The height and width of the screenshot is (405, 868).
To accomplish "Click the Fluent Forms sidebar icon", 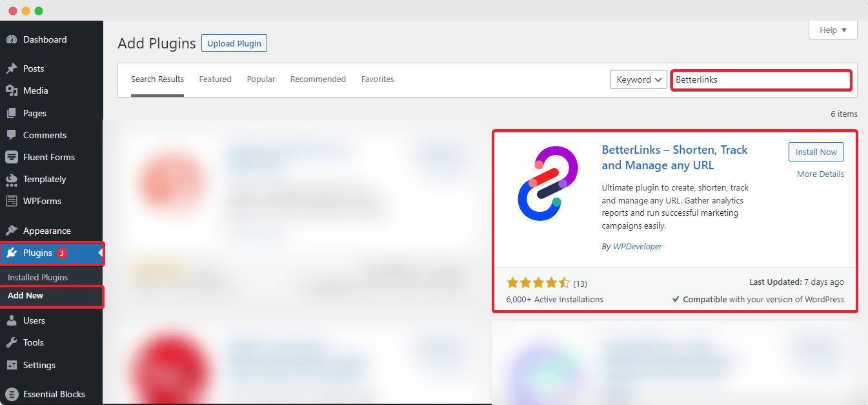I will click(12, 158).
